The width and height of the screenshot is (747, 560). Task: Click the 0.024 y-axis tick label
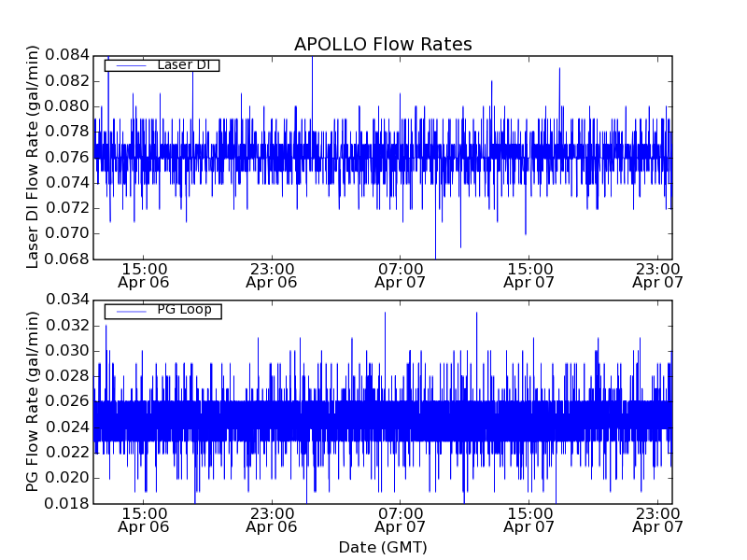pyautogui.click(x=67, y=427)
